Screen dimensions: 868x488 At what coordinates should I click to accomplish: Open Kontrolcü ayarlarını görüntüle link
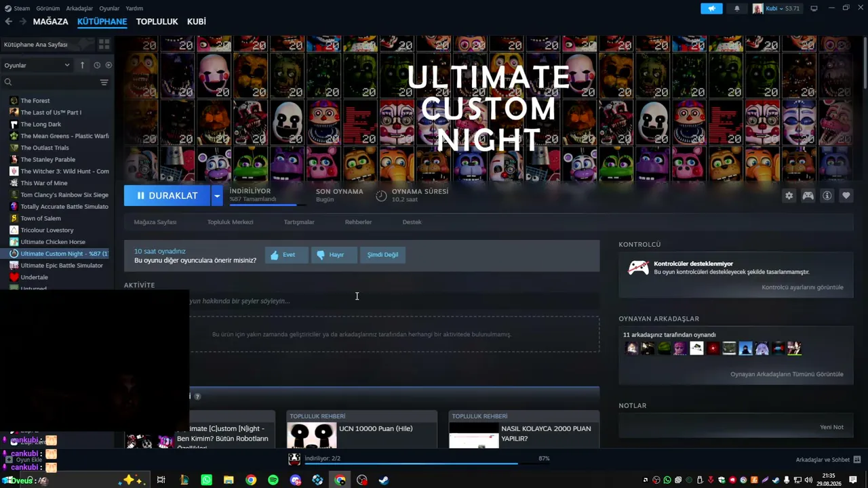click(x=802, y=287)
